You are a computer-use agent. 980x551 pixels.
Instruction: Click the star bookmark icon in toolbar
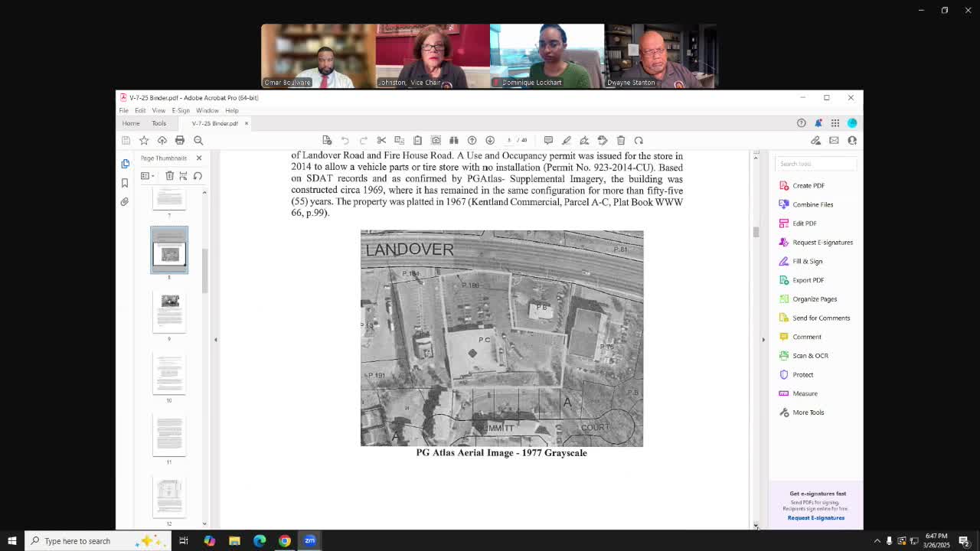pyautogui.click(x=144, y=140)
